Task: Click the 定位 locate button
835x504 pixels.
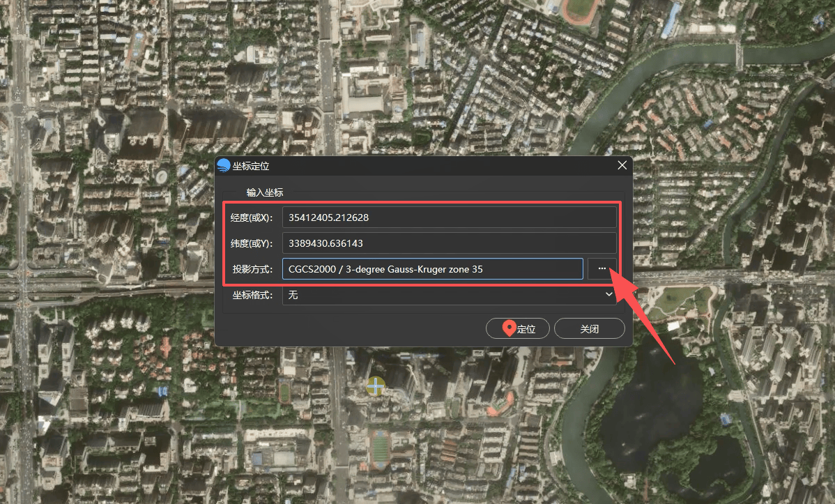Action: coord(518,329)
